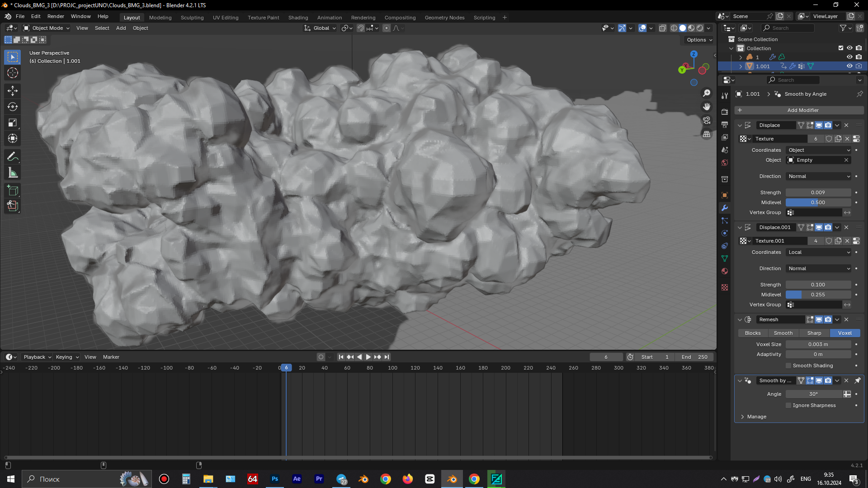The width and height of the screenshot is (868, 488).
Task: Hide object 1 with eye icon
Action: click(x=849, y=57)
